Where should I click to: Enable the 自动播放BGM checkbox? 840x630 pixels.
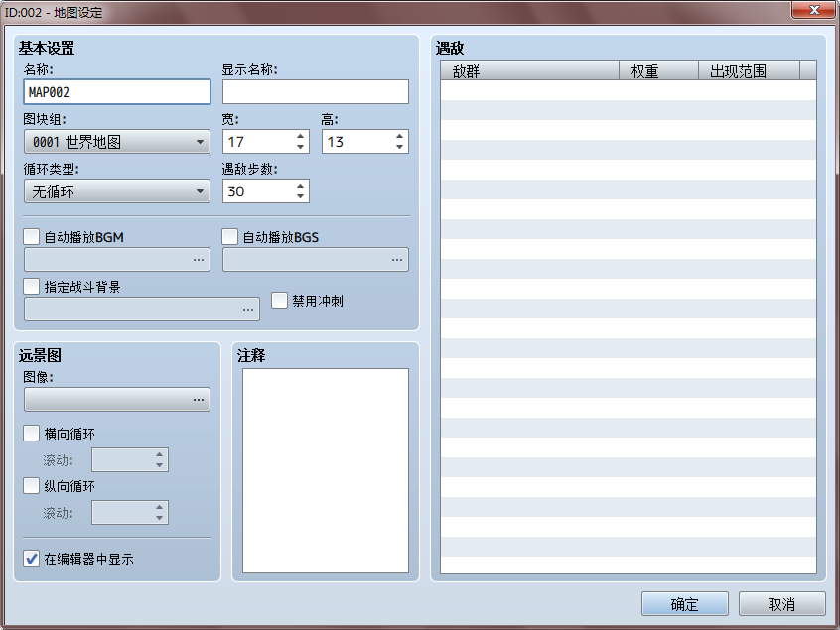32,236
